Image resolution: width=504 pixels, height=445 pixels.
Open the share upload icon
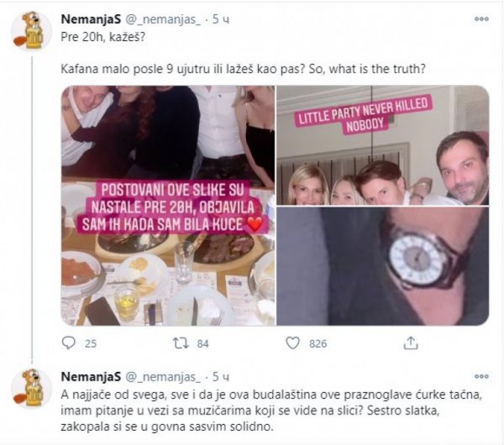click(x=411, y=343)
